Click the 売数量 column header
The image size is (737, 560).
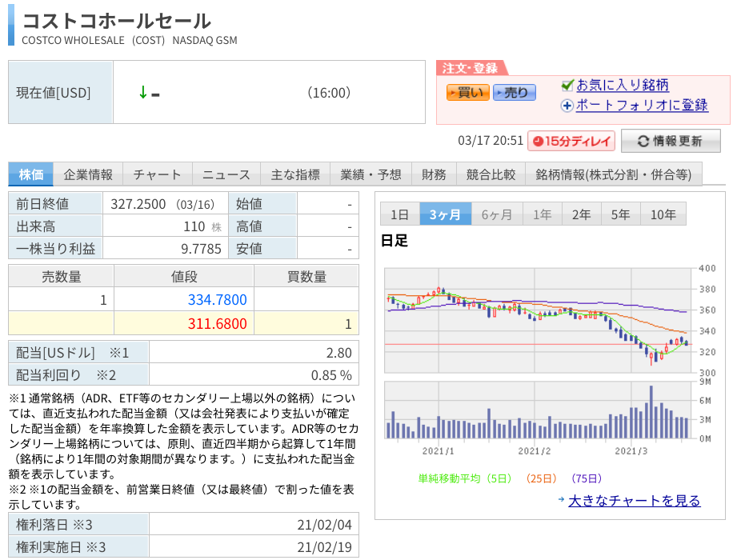click(x=61, y=276)
